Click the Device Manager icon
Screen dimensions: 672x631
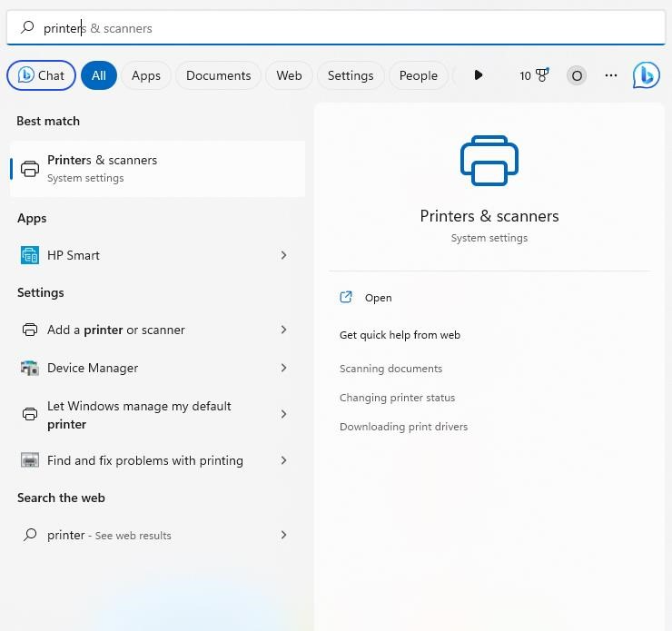30,368
